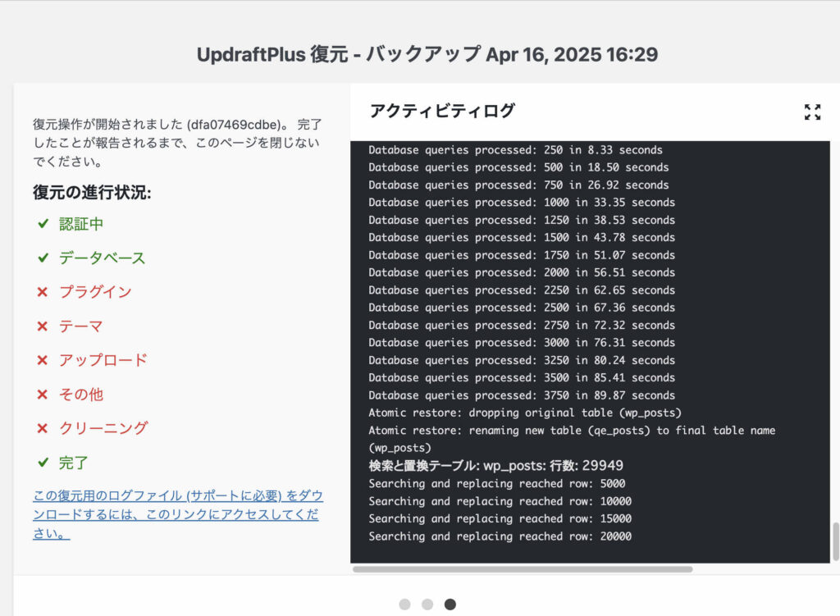Select the テーマ status label

[x=81, y=326]
